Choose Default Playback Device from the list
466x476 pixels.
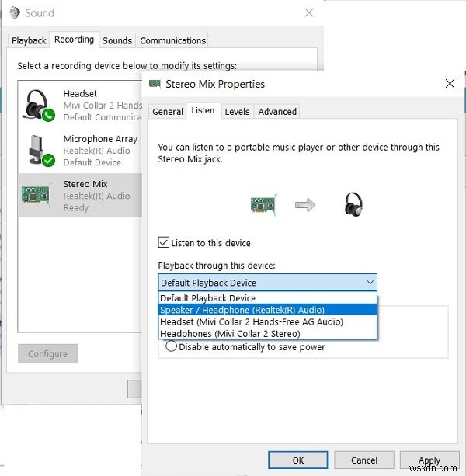point(268,298)
